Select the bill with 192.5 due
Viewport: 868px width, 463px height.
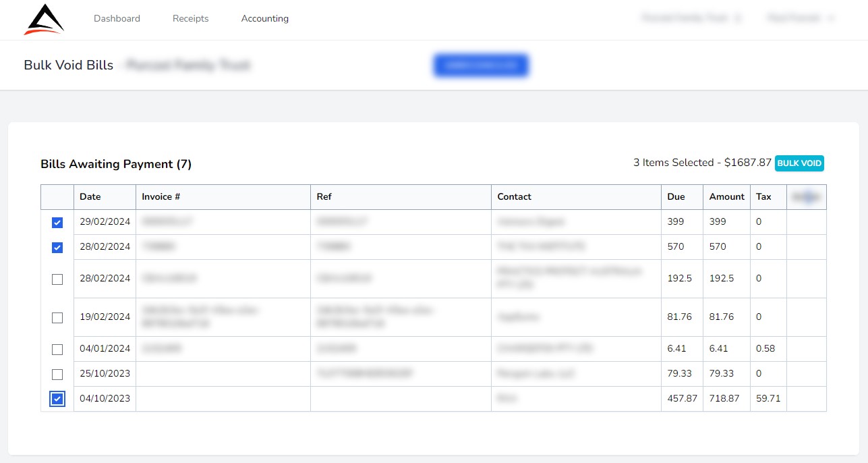coord(57,279)
